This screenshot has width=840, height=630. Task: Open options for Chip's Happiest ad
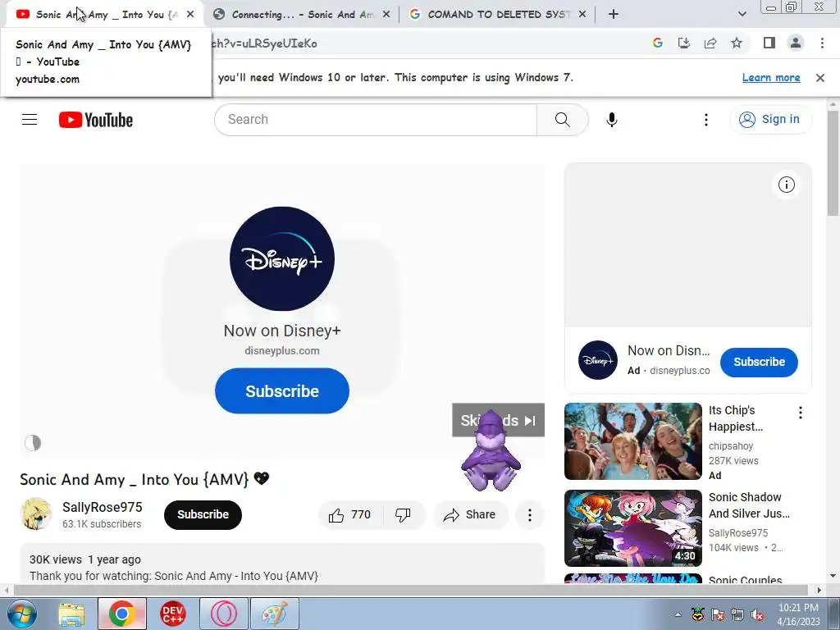[801, 413]
